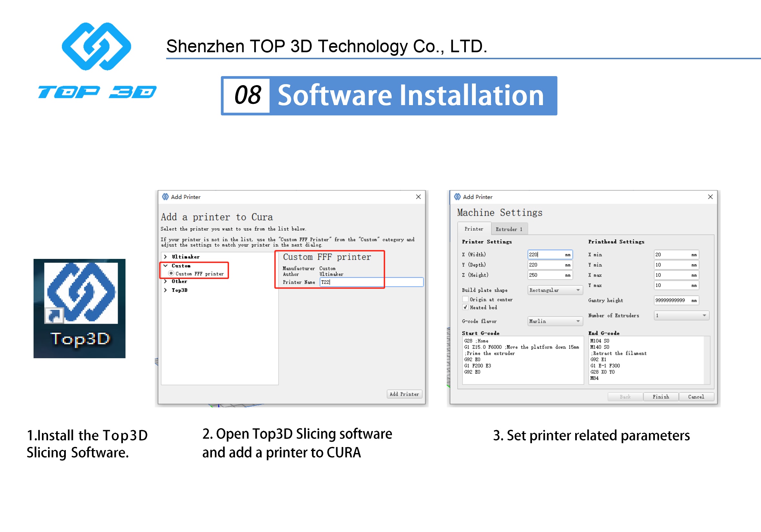
Task: Click the X (Width) input field
Action: click(x=550, y=255)
